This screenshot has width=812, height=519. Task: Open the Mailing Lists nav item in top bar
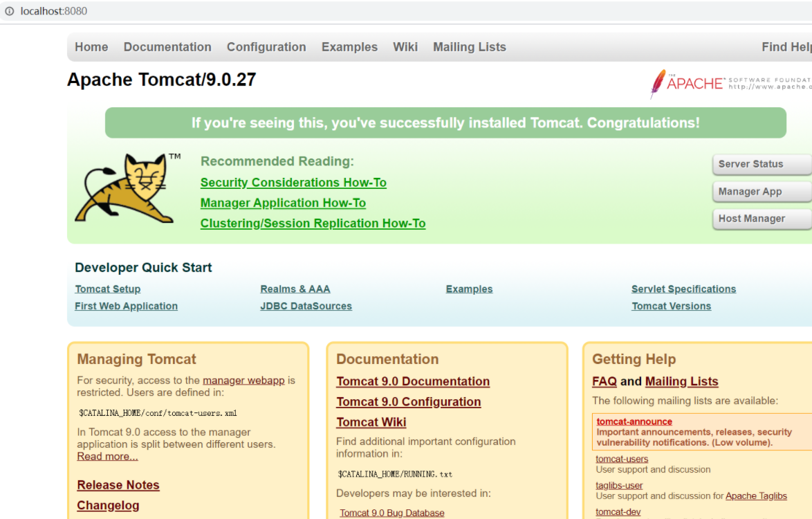click(469, 47)
